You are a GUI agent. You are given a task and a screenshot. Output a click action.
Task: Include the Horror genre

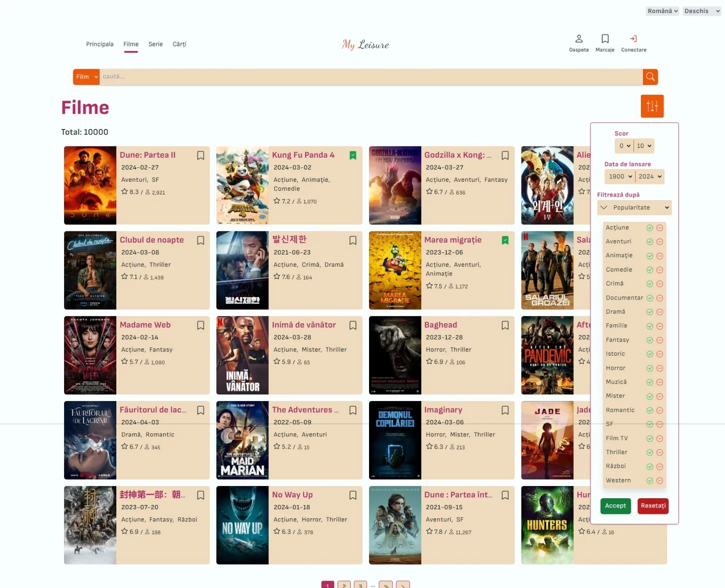tap(650, 368)
